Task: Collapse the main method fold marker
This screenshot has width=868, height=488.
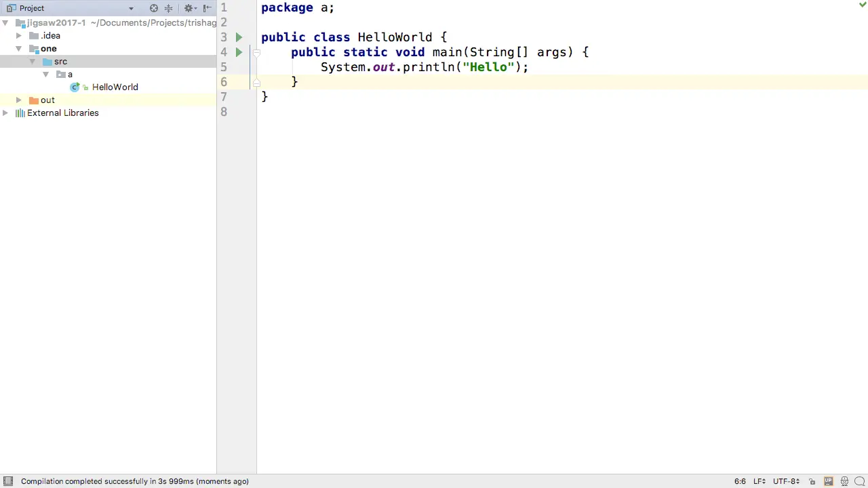Action: [256, 52]
